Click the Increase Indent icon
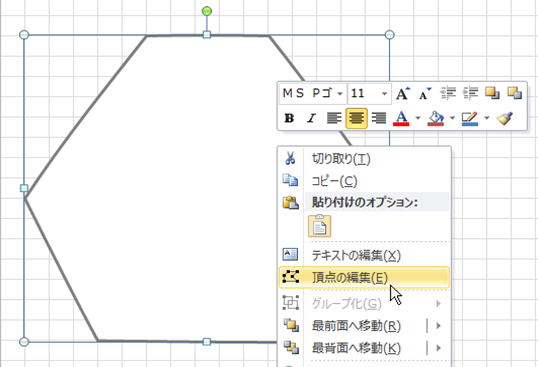 [x=470, y=93]
